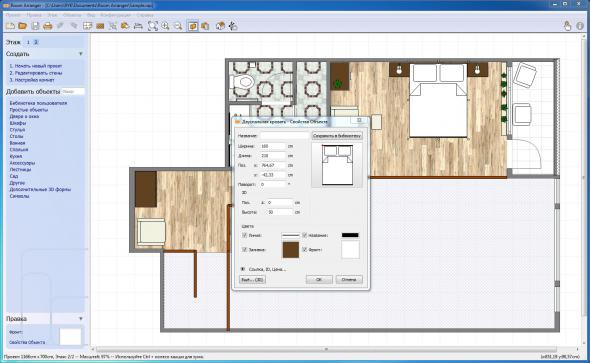Open the white Фронт swatch in the Правка panel
Image resolution: width=590 pixels, height=363 pixels.
pos(70,336)
